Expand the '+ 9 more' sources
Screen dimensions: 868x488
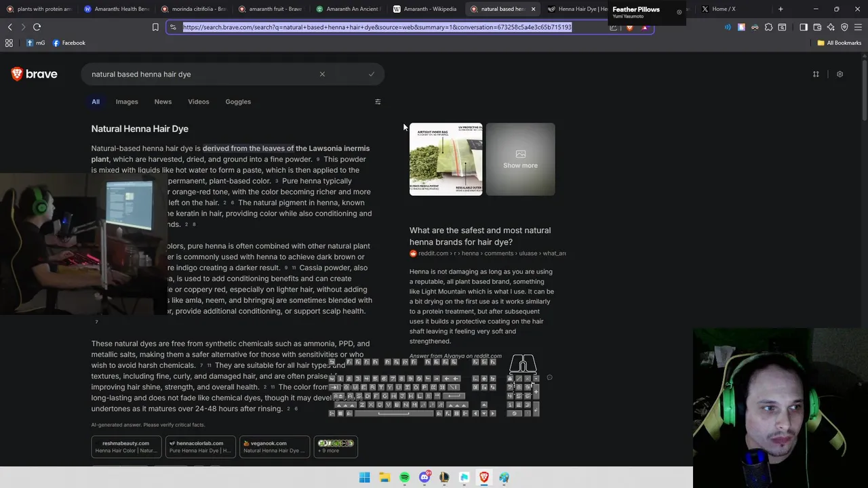[x=336, y=447]
